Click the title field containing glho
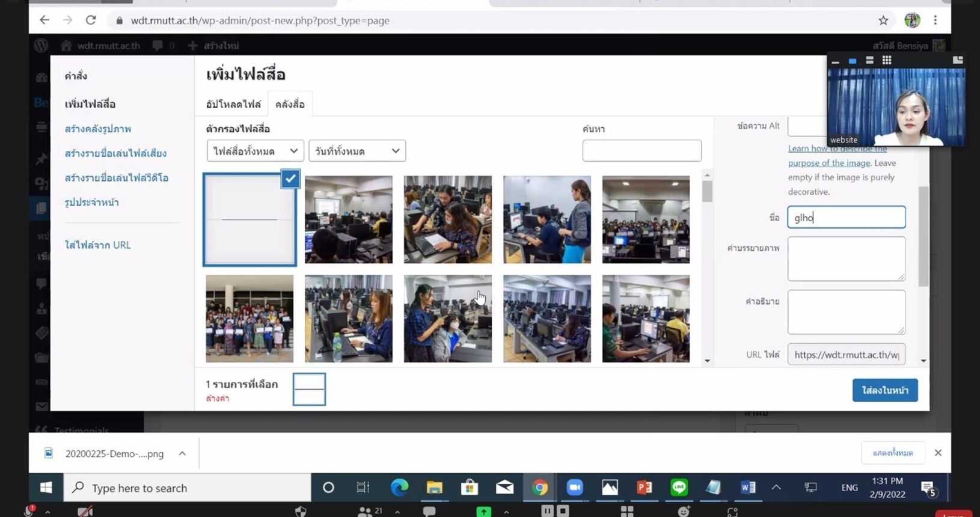980x517 pixels. (846, 217)
